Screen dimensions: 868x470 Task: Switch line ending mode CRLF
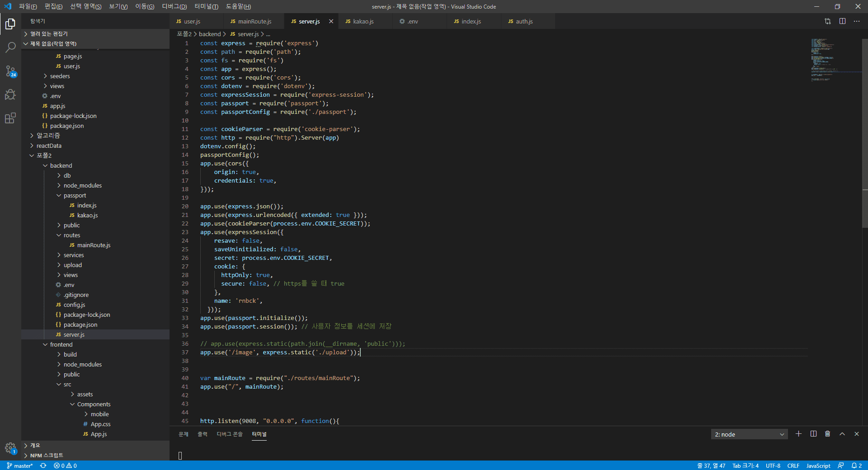click(x=793, y=465)
